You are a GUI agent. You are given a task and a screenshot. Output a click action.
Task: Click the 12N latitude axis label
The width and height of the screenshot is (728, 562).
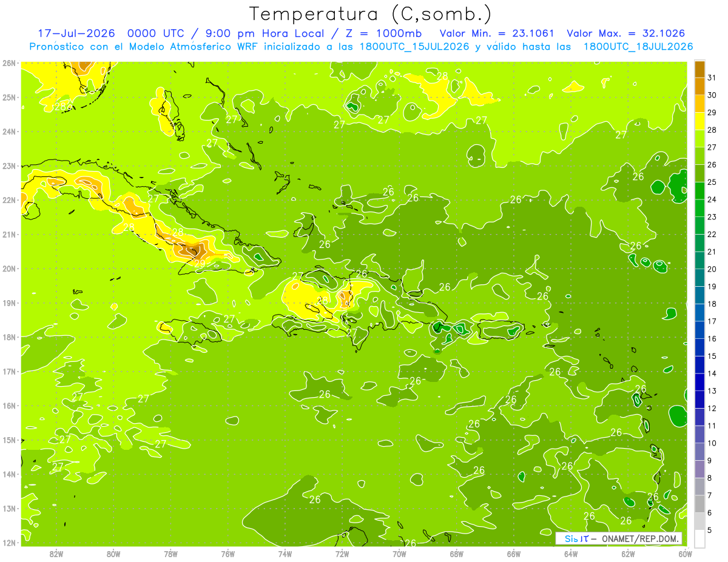8,543
